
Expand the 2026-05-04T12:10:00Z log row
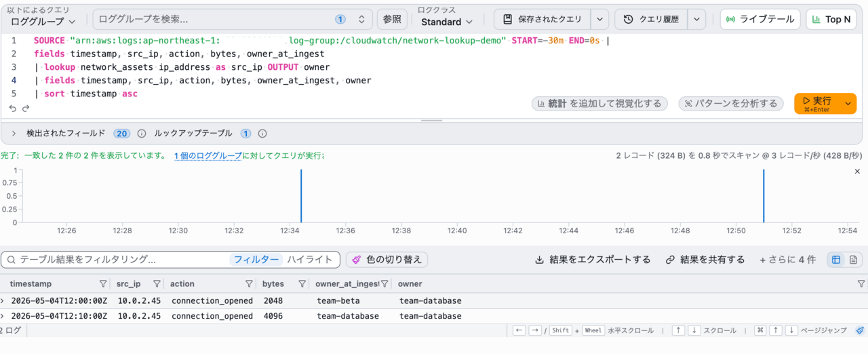pyautogui.click(x=3, y=316)
